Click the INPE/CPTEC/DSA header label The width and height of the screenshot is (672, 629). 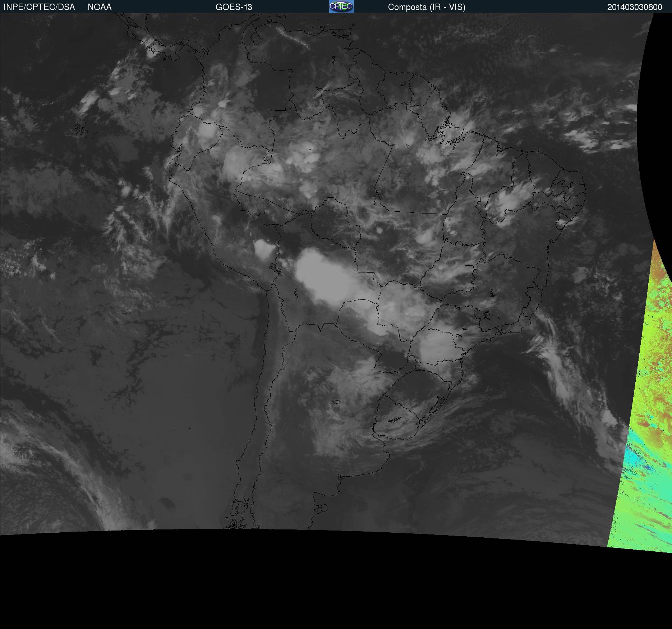39,7
